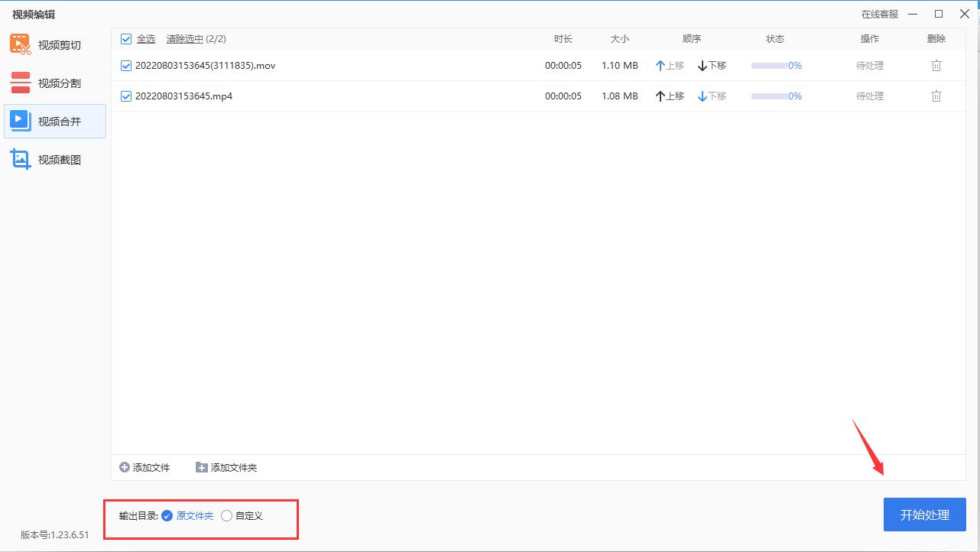Toggle the 全选 select all checkbox
The image size is (980, 552).
[126, 39]
